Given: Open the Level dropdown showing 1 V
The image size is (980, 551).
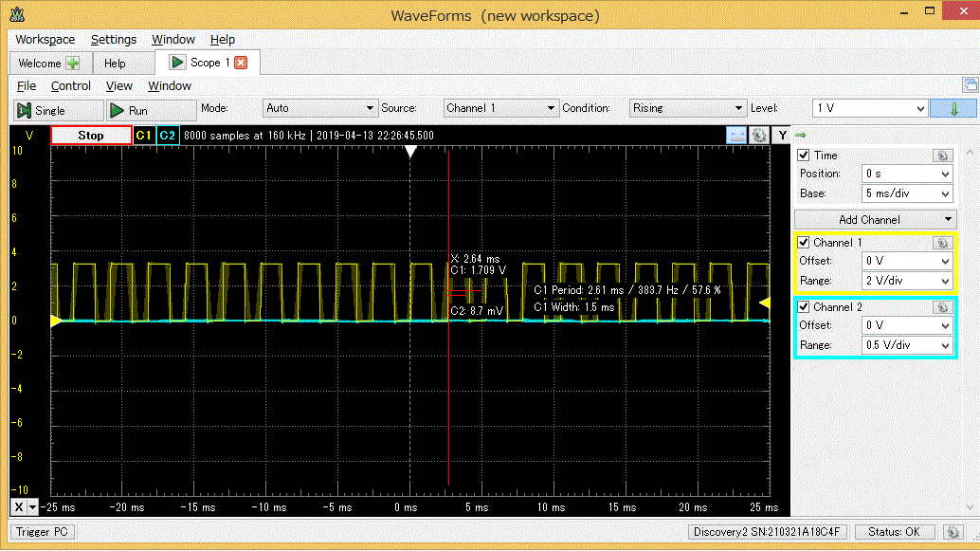Looking at the screenshot, I should point(870,108).
